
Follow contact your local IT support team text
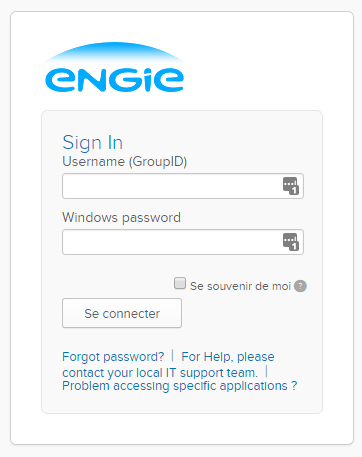coord(160,372)
